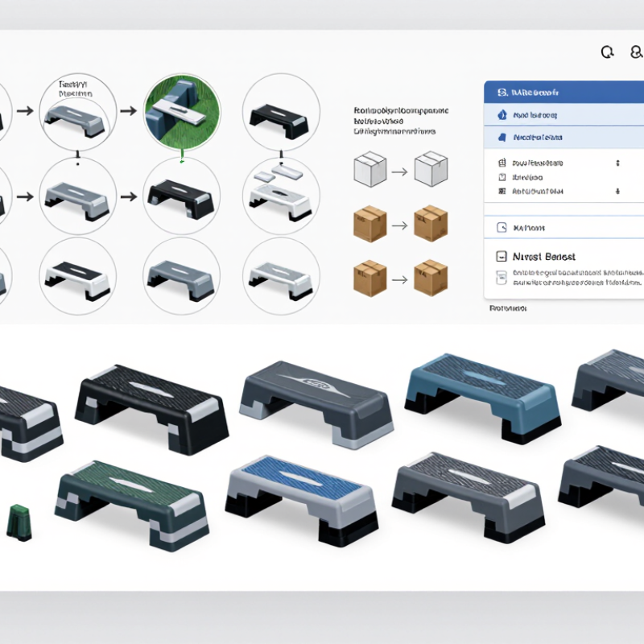The width and height of the screenshot is (644, 644).
Task: Select the first light-blue highlighted panel row
Action: [564, 114]
